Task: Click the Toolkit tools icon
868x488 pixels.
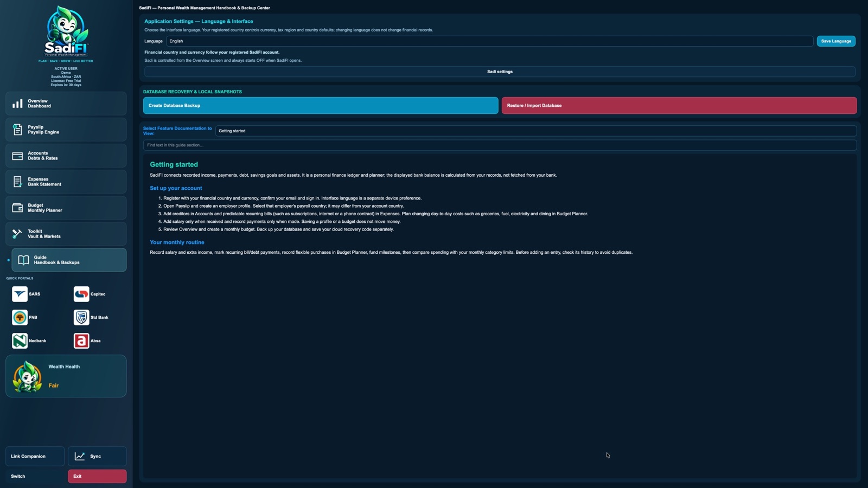Action: click(17, 234)
